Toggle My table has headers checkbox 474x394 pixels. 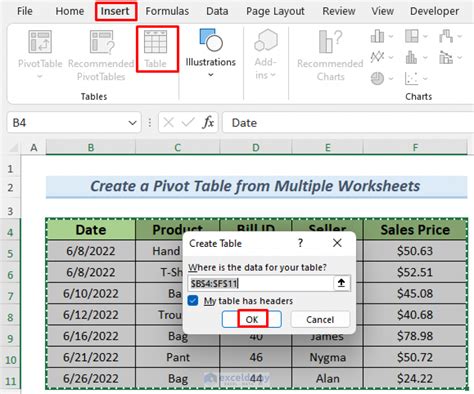click(193, 300)
